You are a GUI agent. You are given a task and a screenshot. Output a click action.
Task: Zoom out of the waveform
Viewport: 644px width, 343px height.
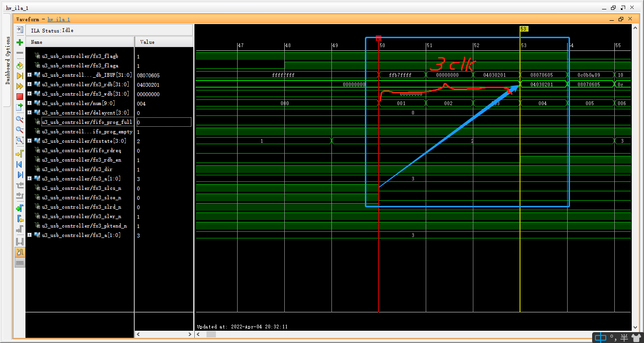(19, 130)
